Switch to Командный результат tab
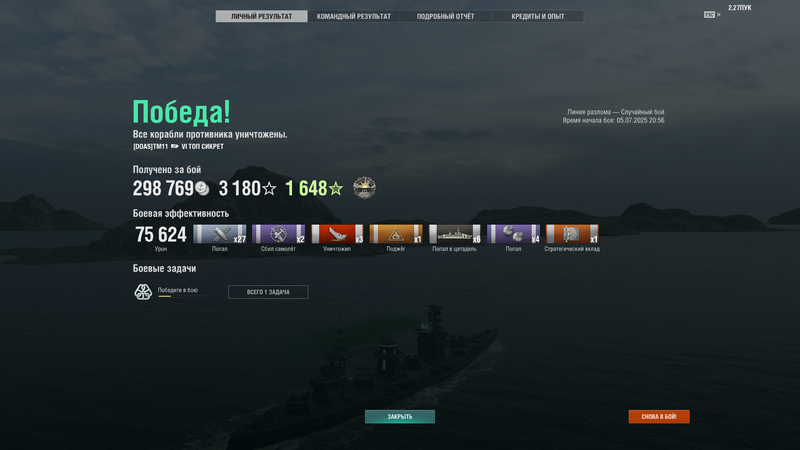The width and height of the screenshot is (800, 450). [354, 16]
